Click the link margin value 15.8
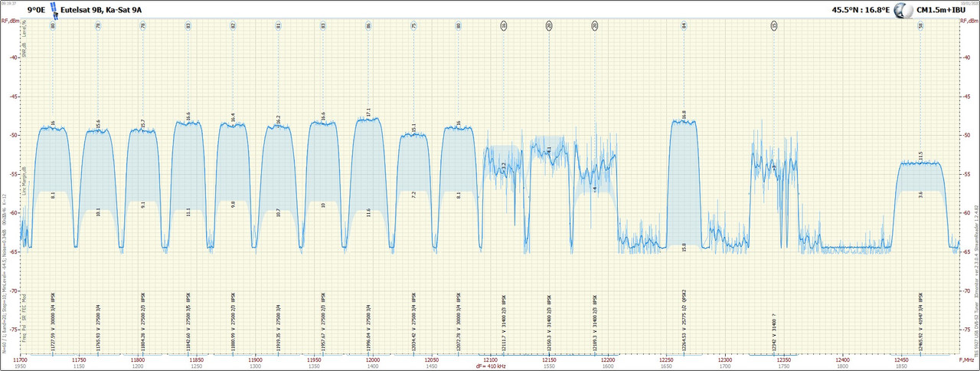980x371 pixels. (684, 247)
